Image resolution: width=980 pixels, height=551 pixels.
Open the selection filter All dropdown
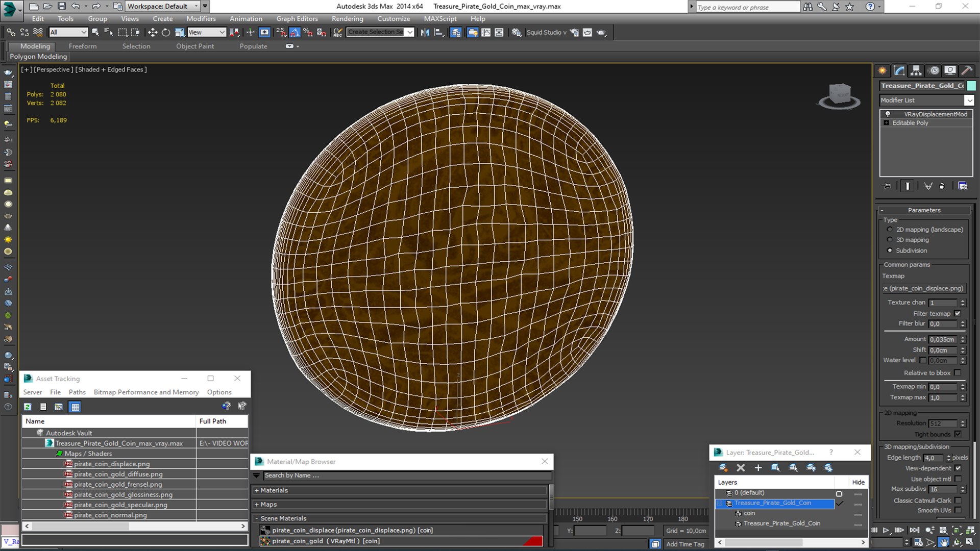point(68,32)
